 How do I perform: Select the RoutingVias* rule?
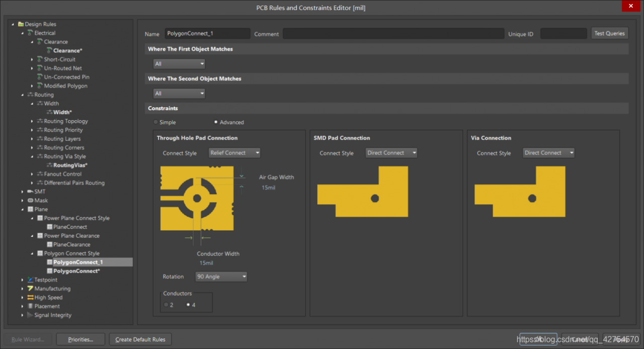70,165
